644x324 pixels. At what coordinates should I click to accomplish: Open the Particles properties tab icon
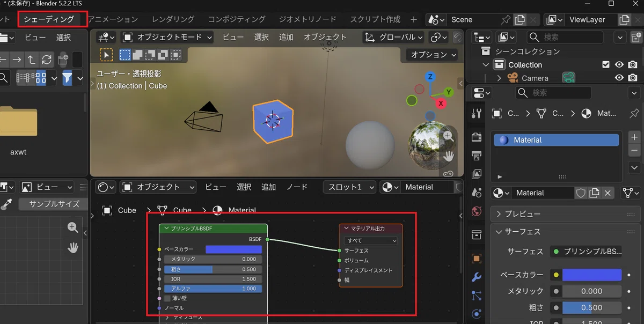tap(477, 296)
